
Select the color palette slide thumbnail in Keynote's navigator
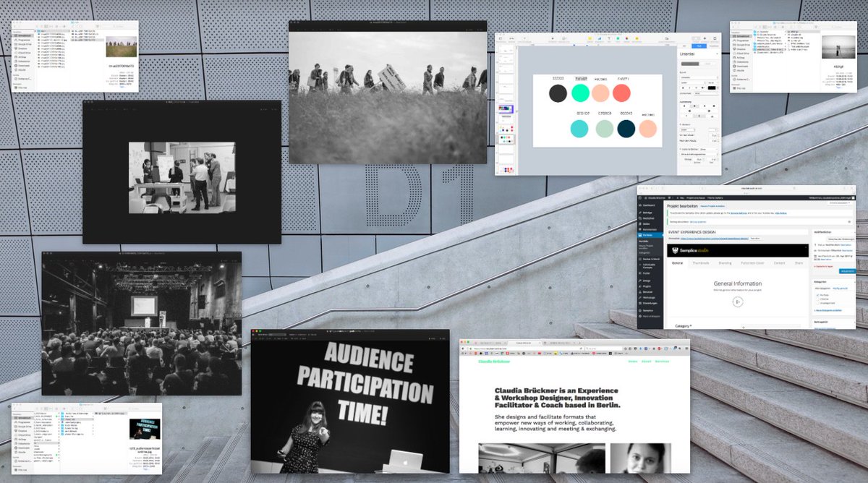[506, 139]
